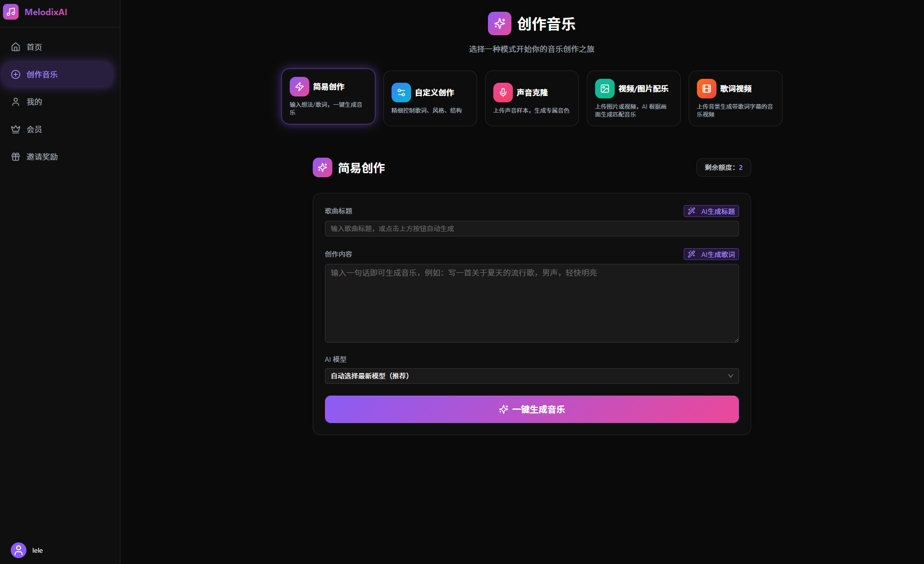Open 邀请奖励 in the sidebar

click(58, 157)
